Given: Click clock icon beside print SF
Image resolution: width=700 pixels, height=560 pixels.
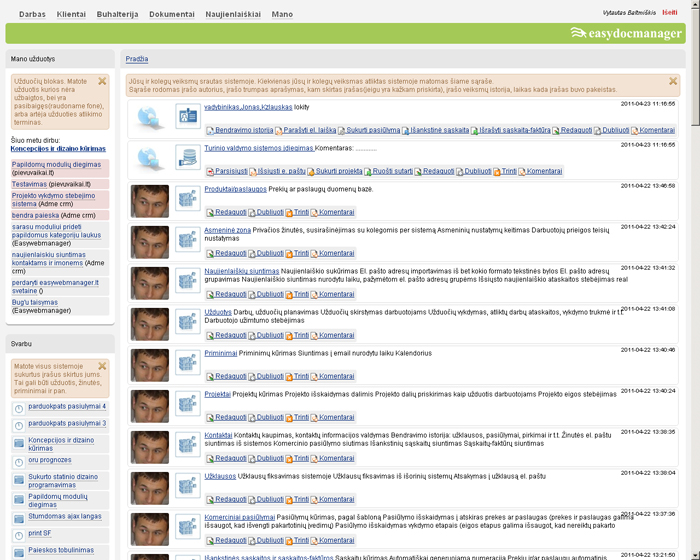Looking at the screenshot, I should click(19, 535).
